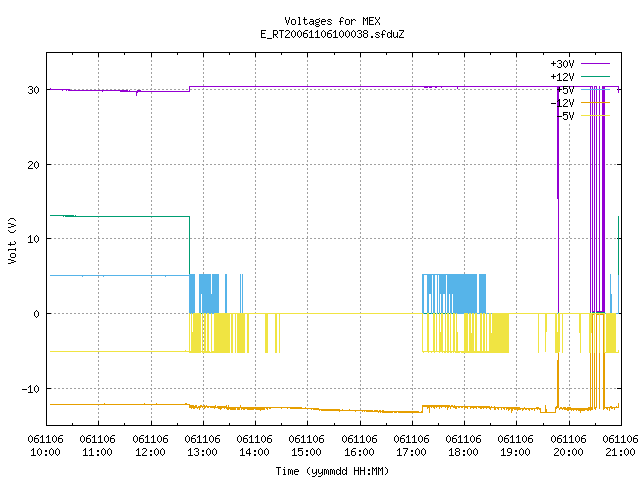
Task: Click the x-axis tick label 20:00
Action: (568, 452)
